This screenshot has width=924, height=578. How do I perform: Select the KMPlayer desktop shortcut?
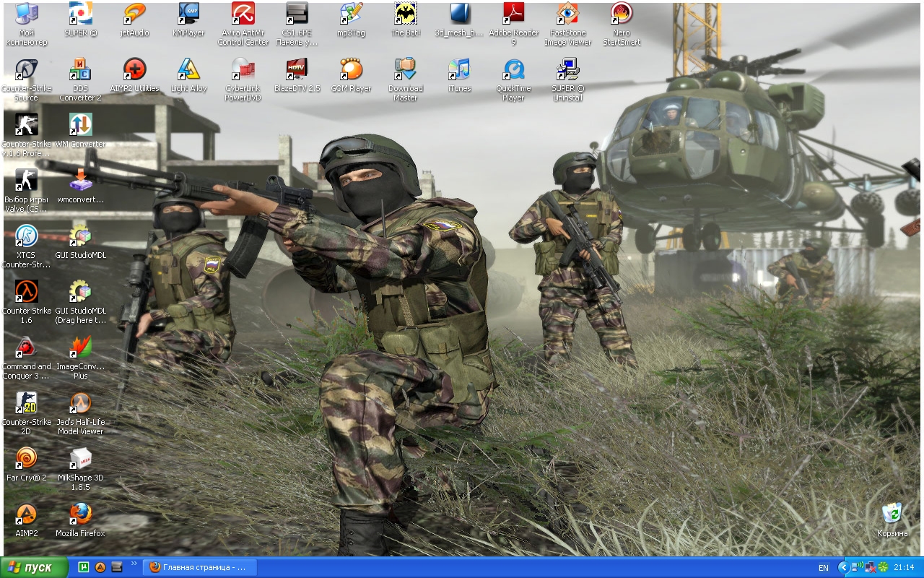[x=188, y=14]
